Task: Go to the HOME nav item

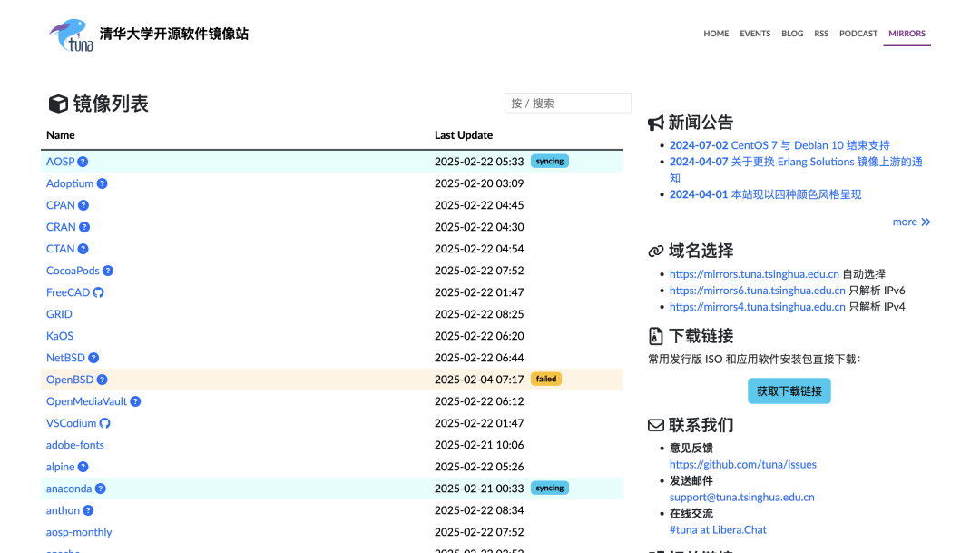Action: click(716, 34)
